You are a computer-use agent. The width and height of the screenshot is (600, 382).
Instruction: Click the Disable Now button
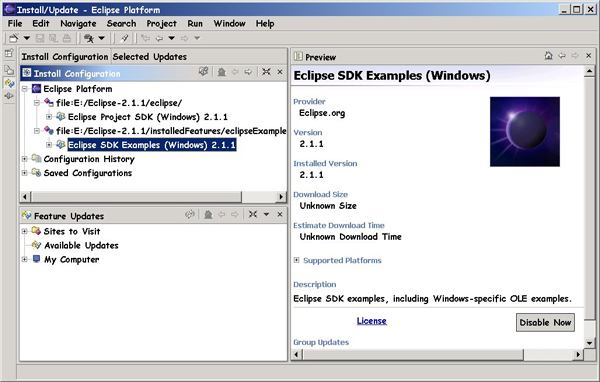[x=545, y=323]
